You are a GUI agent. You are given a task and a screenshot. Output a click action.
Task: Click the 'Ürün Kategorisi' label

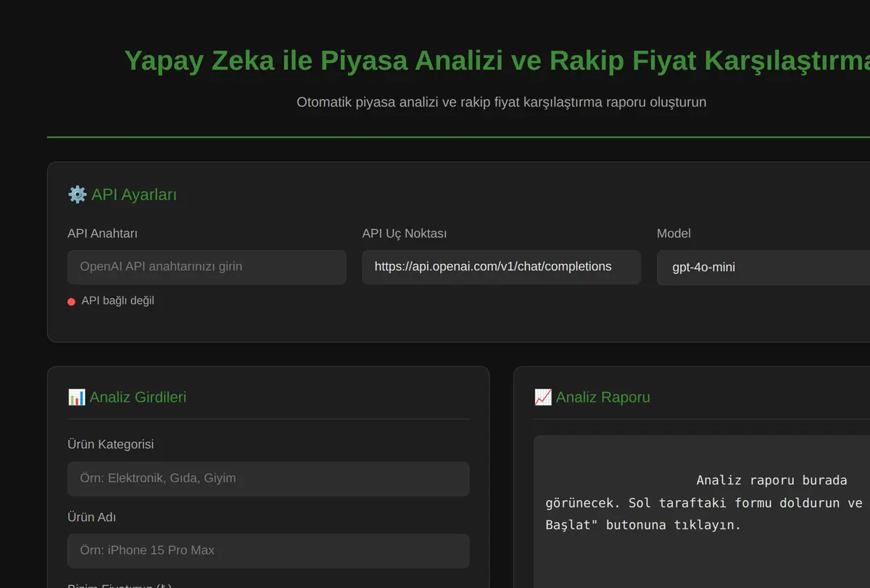click(x=110, y=444)
